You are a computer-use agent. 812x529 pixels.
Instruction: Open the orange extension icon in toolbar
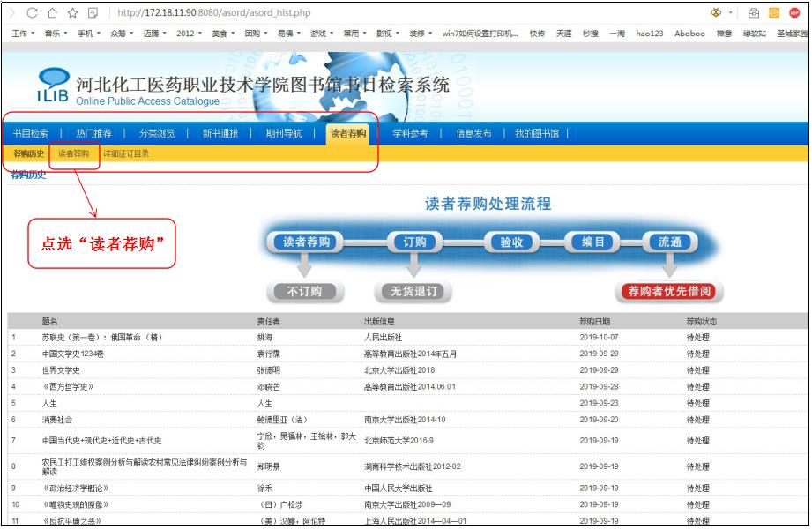click(x=774, y=13)
